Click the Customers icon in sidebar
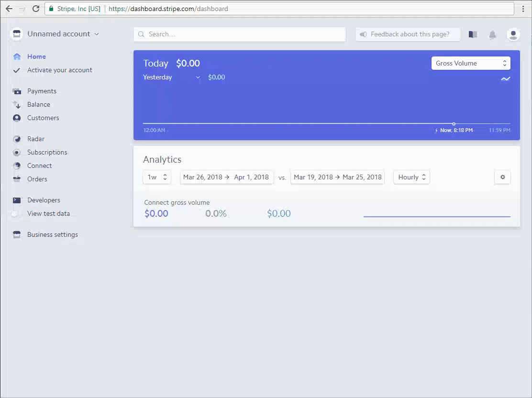 point(17,118)
